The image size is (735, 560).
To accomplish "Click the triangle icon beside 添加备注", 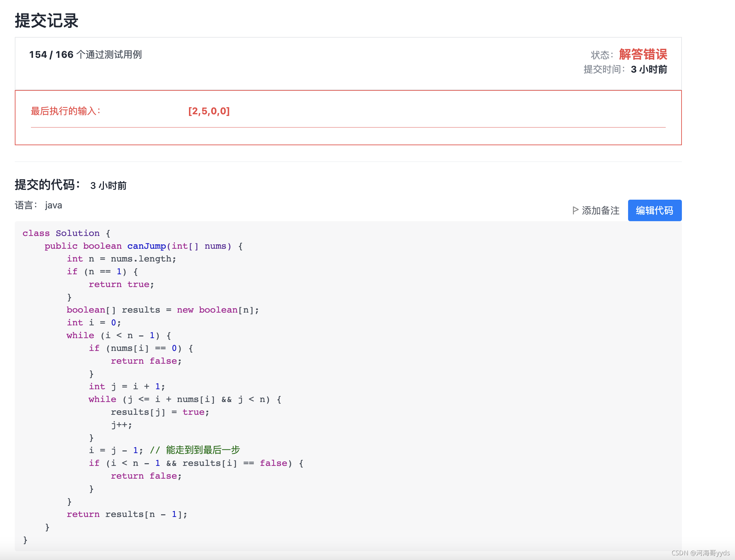I will (575, 210).
